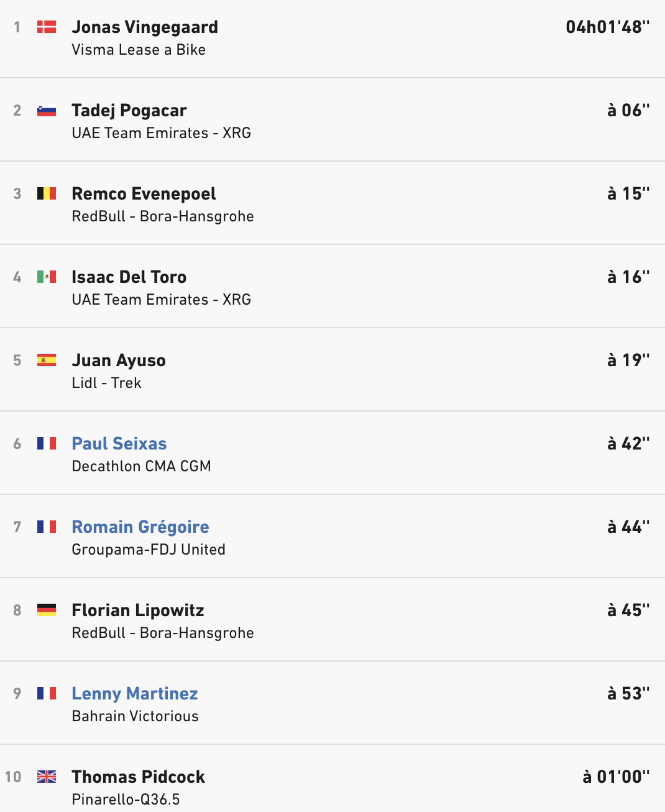
Task: Open Lenny Martinez rider profile link
Action: 135,693
